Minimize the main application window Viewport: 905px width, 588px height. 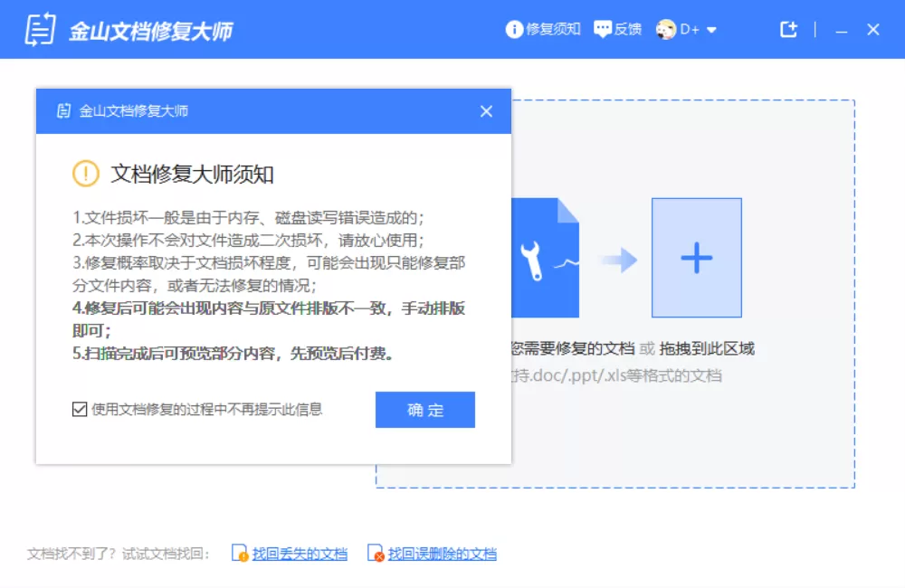pyautogui.click(x=842, y=30)
